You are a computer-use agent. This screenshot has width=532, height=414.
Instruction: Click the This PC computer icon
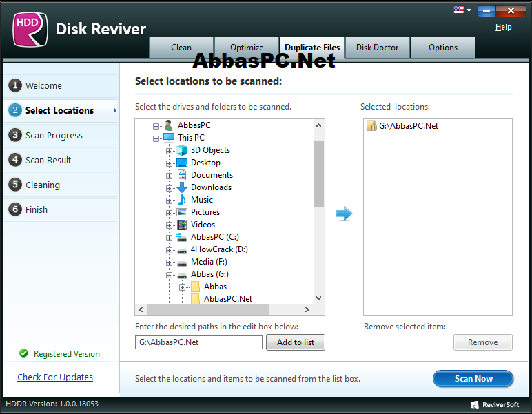click(x=169, y=138)
